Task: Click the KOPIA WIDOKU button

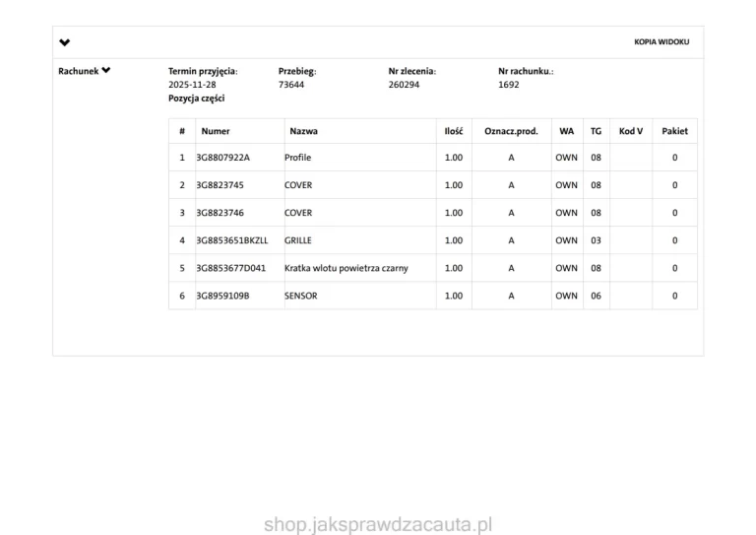Action: click(x=661, y=42)
